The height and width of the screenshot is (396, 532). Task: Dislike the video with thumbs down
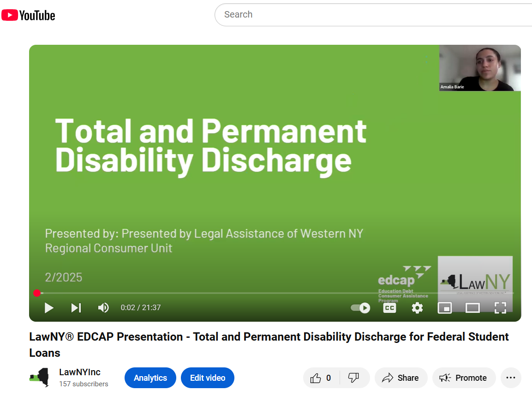click(354, 378)
